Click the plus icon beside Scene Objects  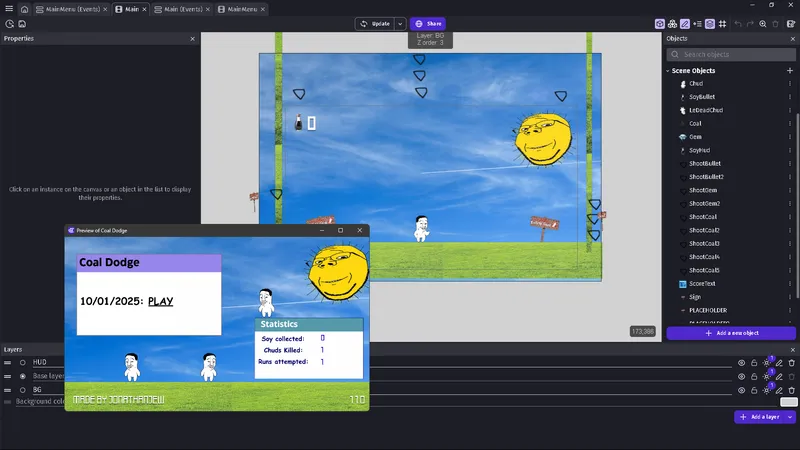pyautogui.click(x=791, y=71)
